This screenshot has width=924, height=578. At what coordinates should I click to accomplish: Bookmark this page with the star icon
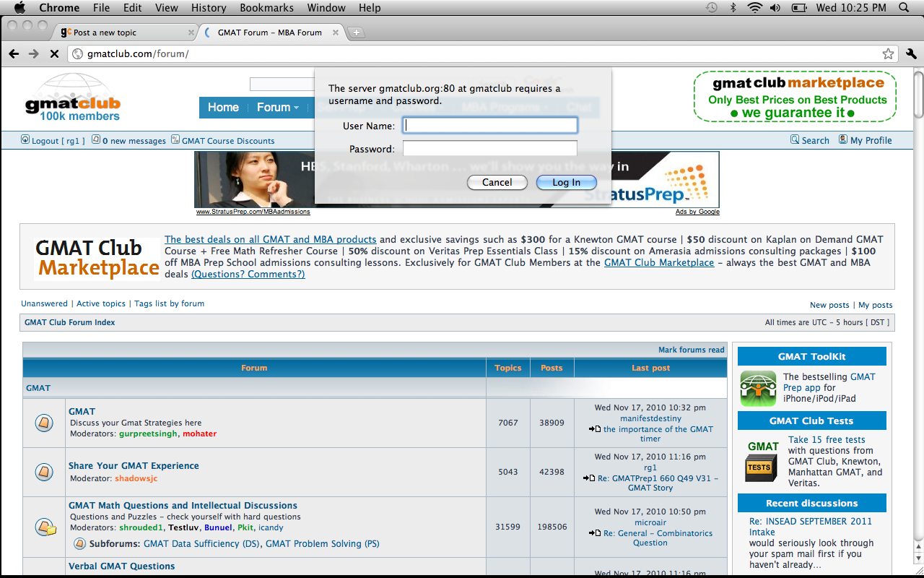(x=888, y=54)
